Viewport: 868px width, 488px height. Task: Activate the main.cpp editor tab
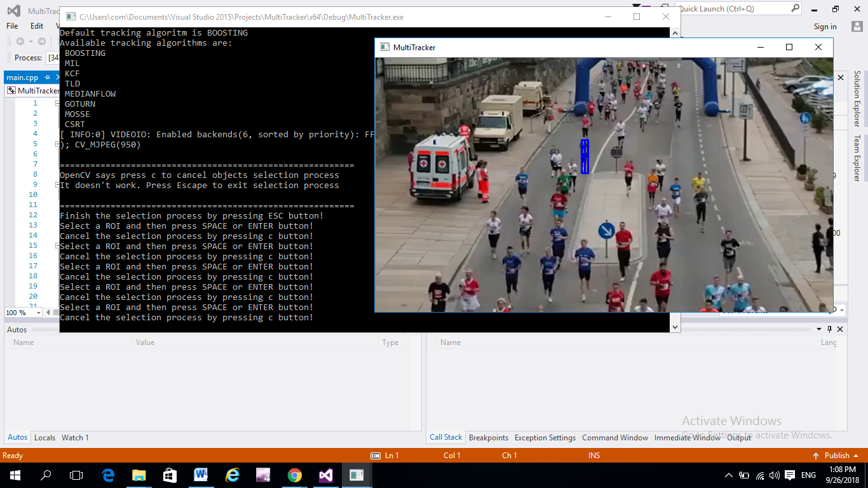[x=23, y=78]
